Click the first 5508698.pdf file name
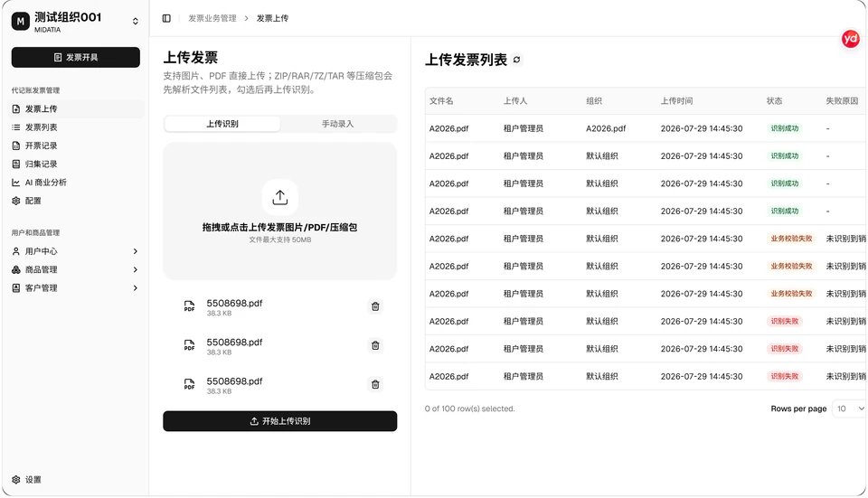This screenshot has height=498, width=868. pyautogui.click(x=235, y=303)
